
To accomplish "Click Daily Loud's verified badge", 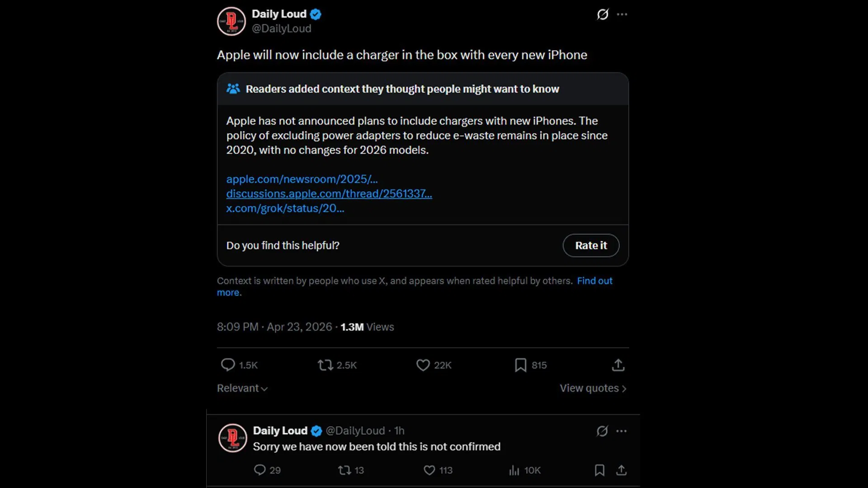I will 315,14.
